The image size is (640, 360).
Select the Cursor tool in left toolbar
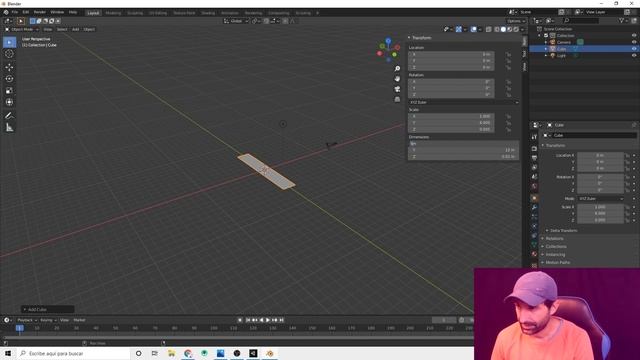coord(9,54)
